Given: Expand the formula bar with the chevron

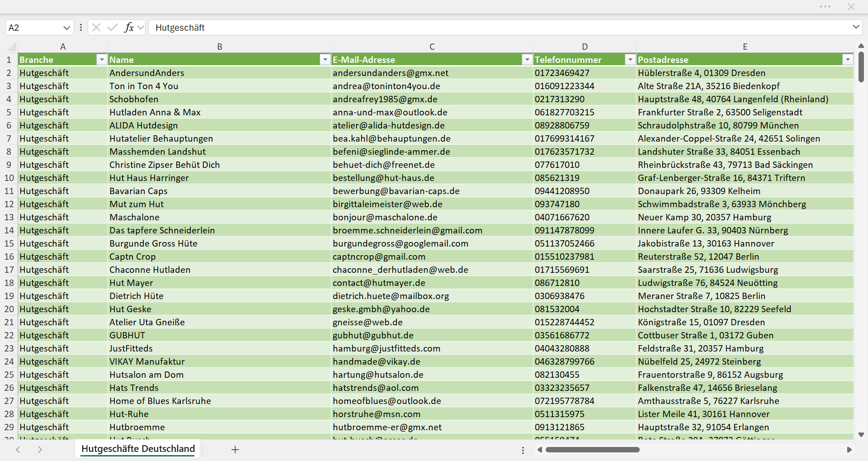Looking at the screenshot, I should (x=856, y=27).
